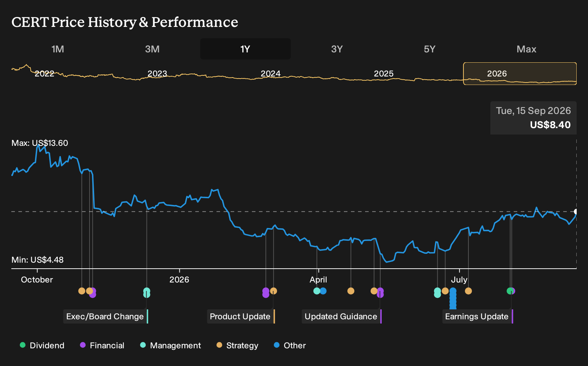The image size is (588, 366).
Task: Toggle the Other legend filter
Action: pyautogui.click(x=289, y=345)
